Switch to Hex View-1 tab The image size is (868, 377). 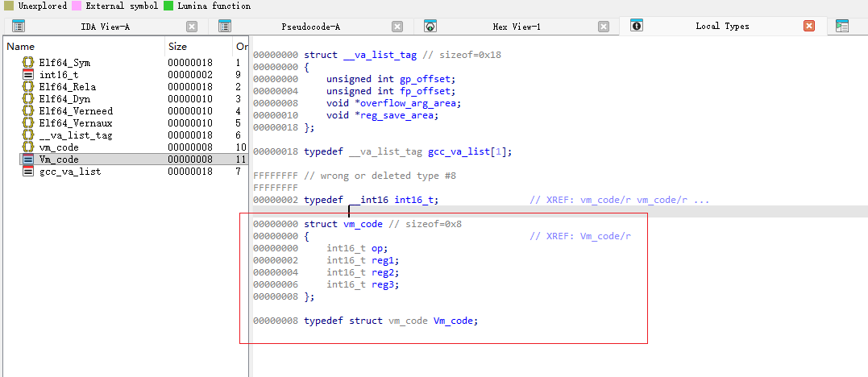517,26
